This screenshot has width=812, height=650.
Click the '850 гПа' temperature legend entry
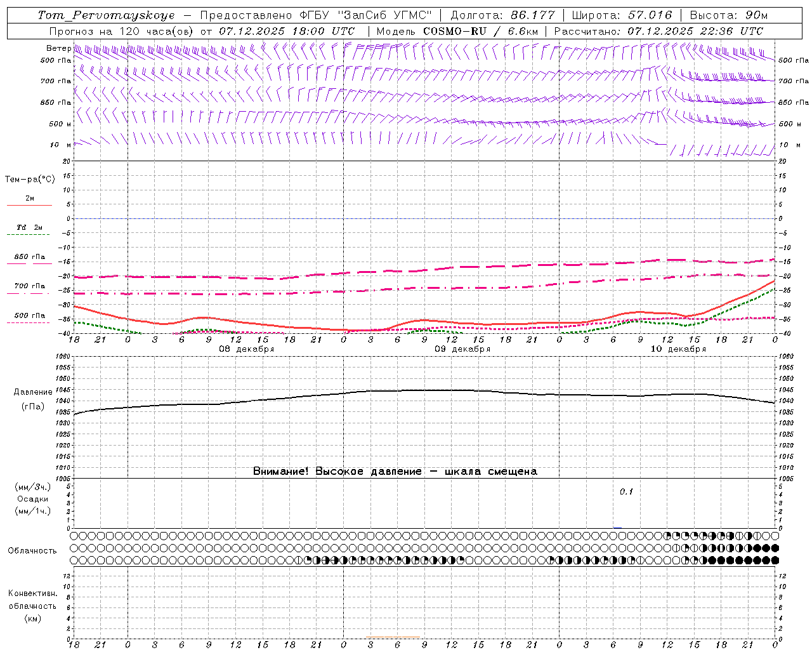click(29, 257)
